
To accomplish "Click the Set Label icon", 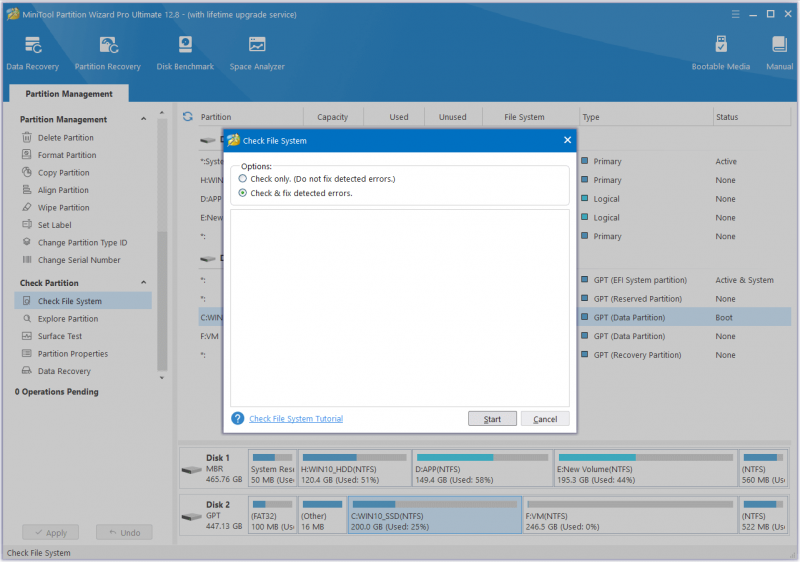I will (27, 224).
